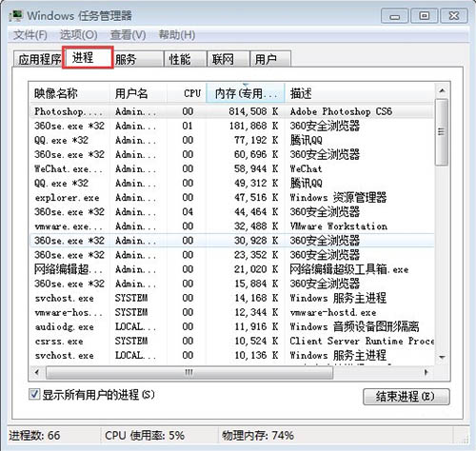Viewport: 476px width, 451px height.
Task: Click the vertical scrollbar down arrow
Action: [442, 358]
